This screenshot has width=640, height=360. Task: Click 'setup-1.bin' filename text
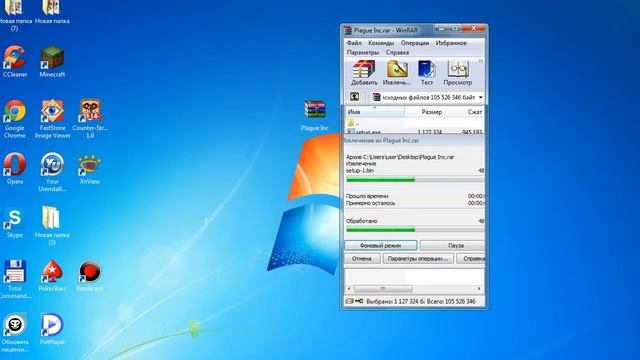pyautogui.click(x=360, y=171)
